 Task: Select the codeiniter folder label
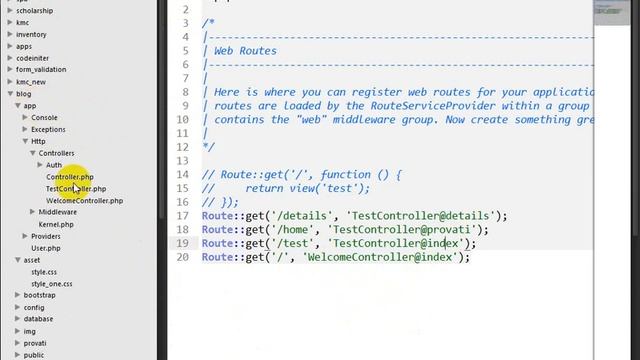(33, 58)
